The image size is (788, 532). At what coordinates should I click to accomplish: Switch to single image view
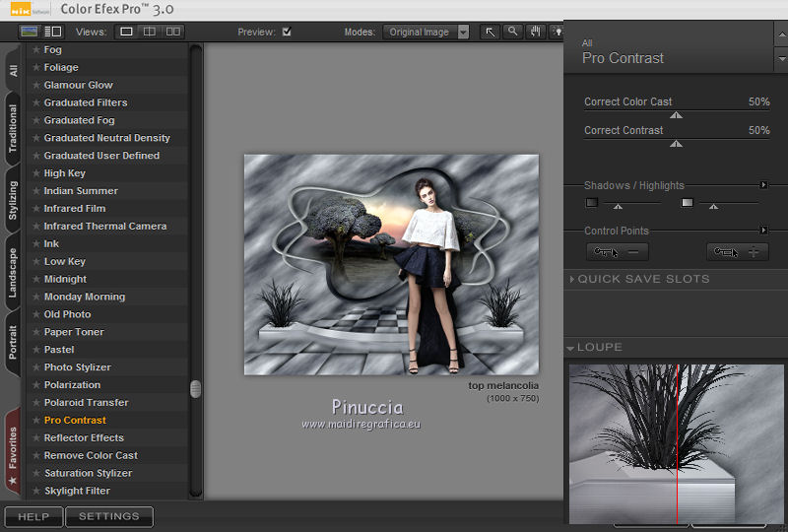tap(126, 32)
